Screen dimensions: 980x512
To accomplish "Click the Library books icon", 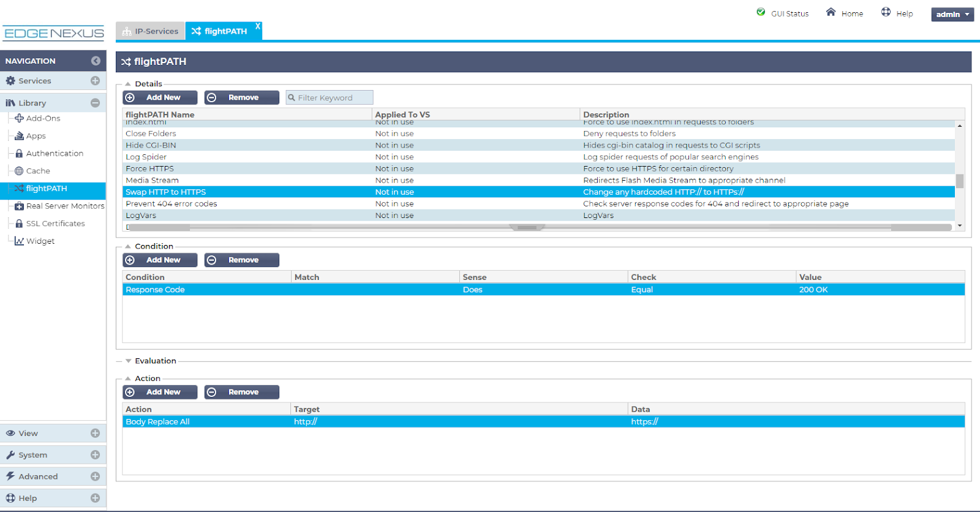I will (10, 103).
